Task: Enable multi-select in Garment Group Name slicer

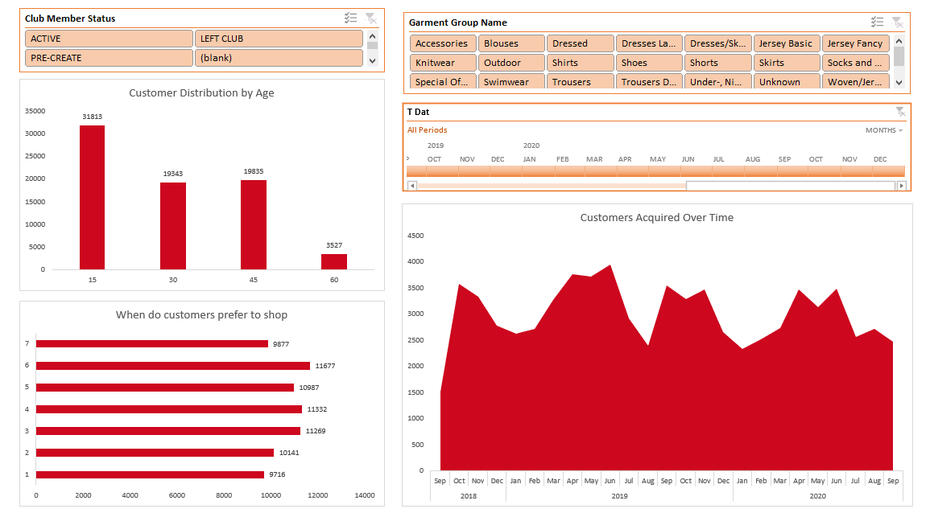Action: click(877, 22)
